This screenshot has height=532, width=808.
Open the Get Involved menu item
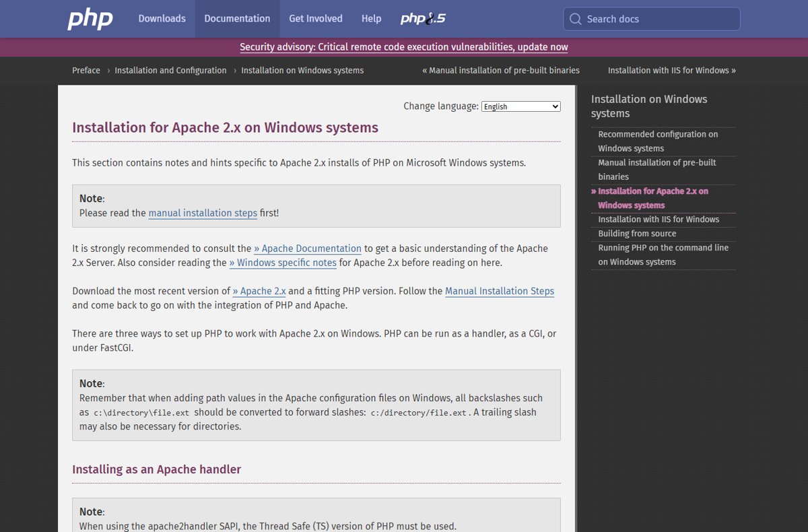pyautogui.click(x=316, y=19)
